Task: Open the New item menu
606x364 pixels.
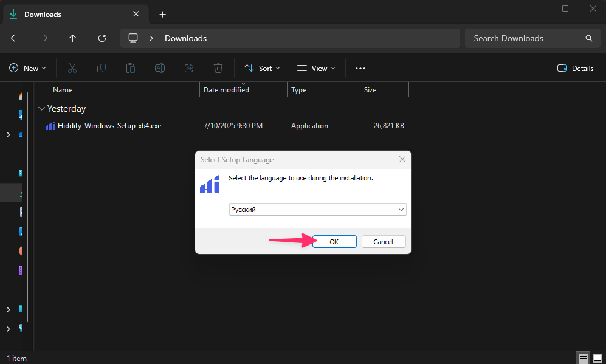Action: (x=27, y=69)
